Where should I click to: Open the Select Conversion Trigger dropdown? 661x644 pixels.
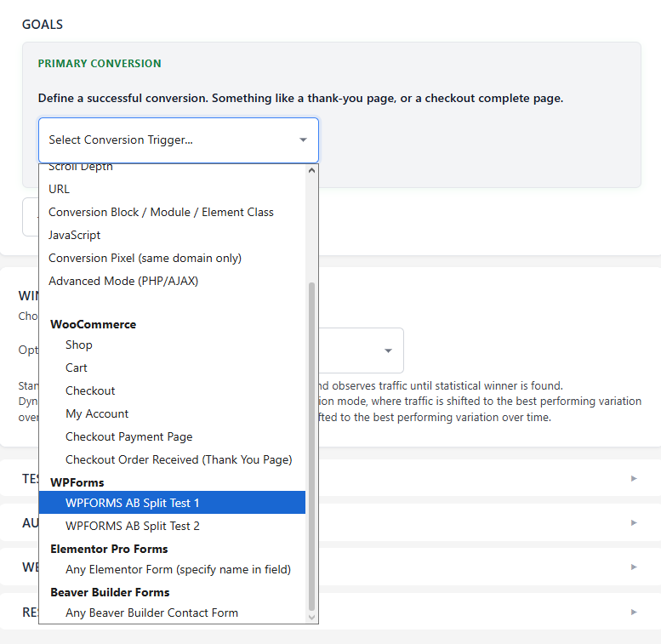click(179, 140)
